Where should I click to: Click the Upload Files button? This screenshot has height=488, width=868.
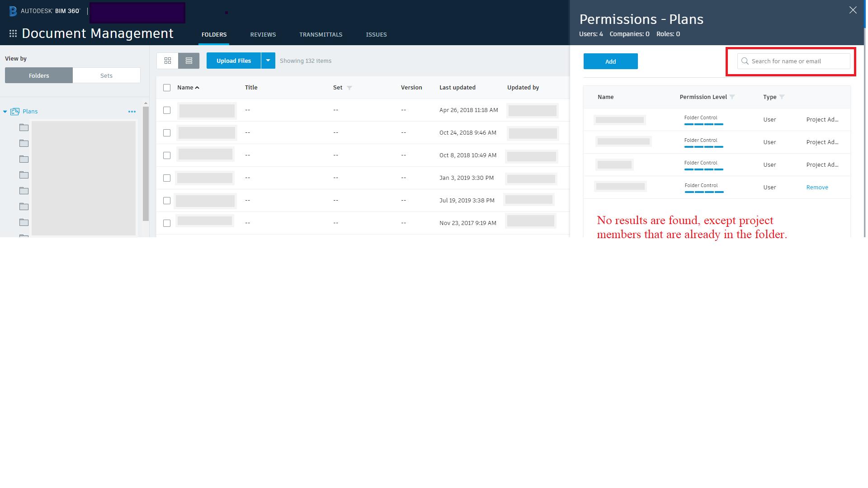point(234,61)
